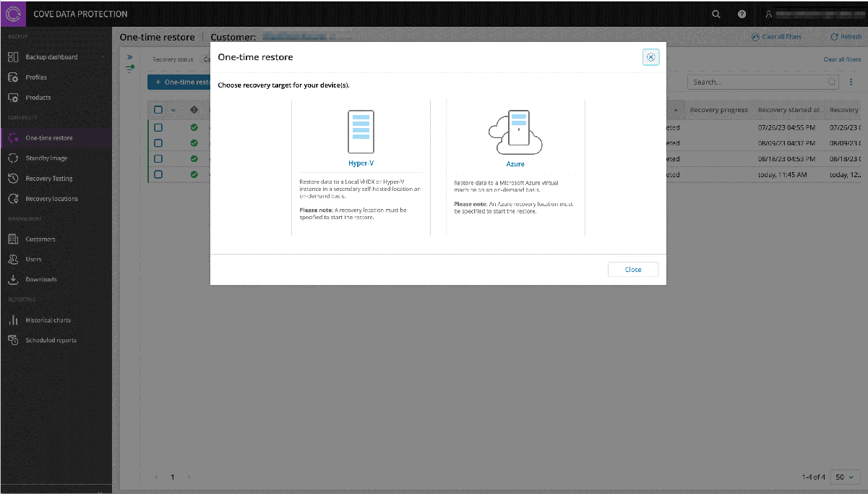Go to previous page arrow in pagination

[156, 477]
